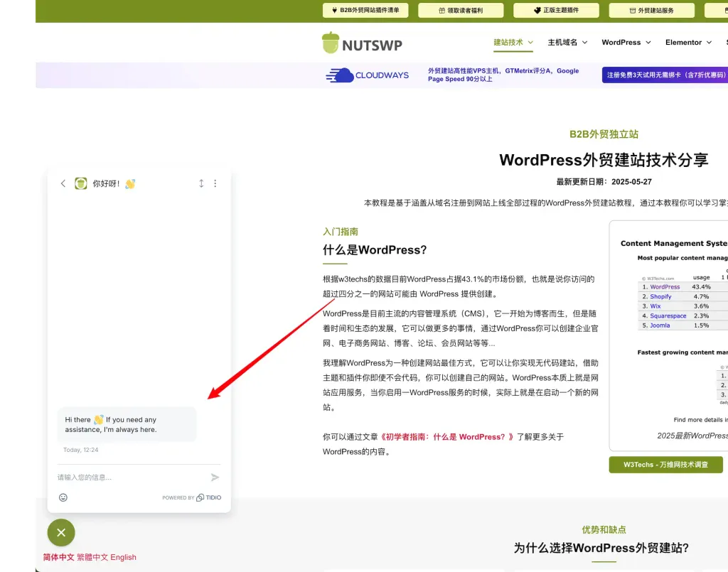This screenshot has width=728, height=572.
Task: Click Joomla row in CMS table
Action: pyautogui.click(x=682, y=325)
